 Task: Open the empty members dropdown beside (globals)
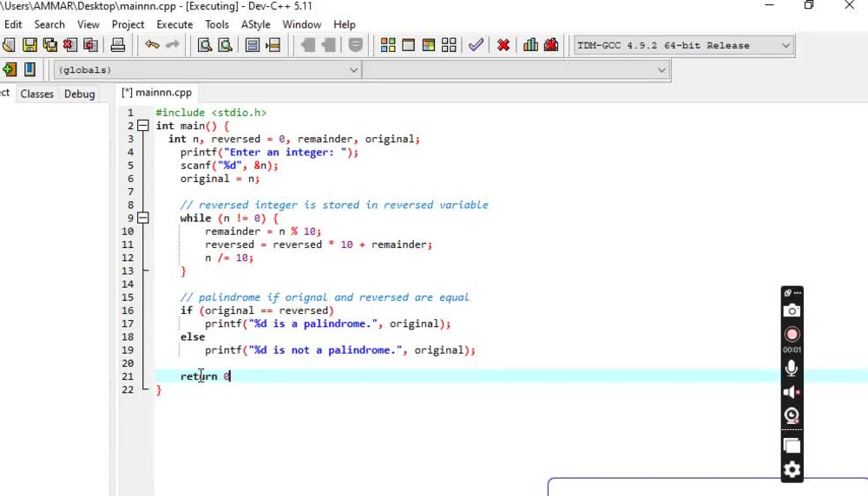click(x=516, y=70)
